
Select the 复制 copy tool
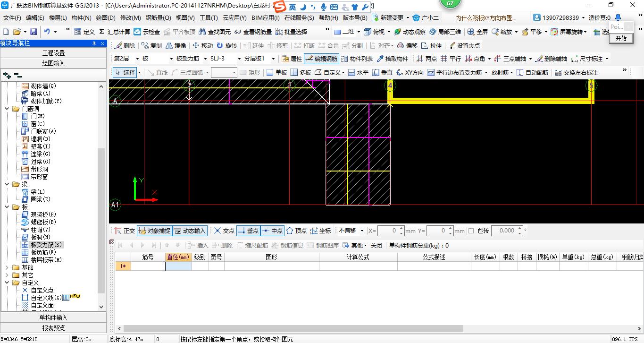coord(151,45)
